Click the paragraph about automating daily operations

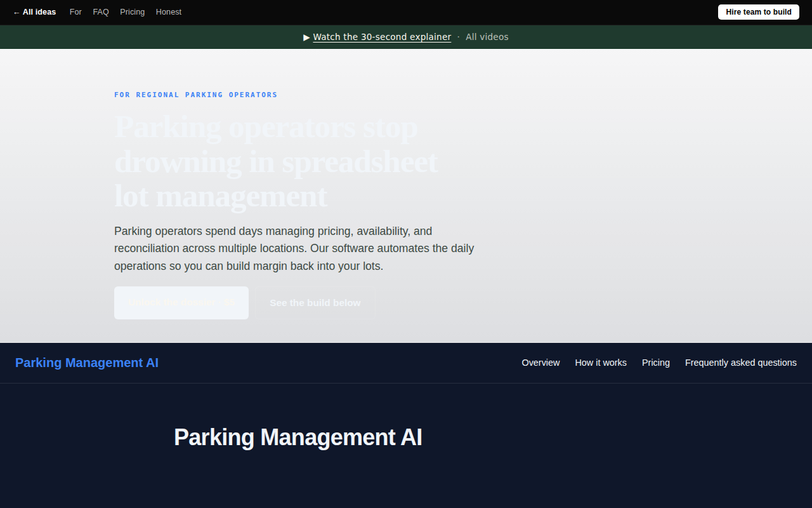coord(294,248)
